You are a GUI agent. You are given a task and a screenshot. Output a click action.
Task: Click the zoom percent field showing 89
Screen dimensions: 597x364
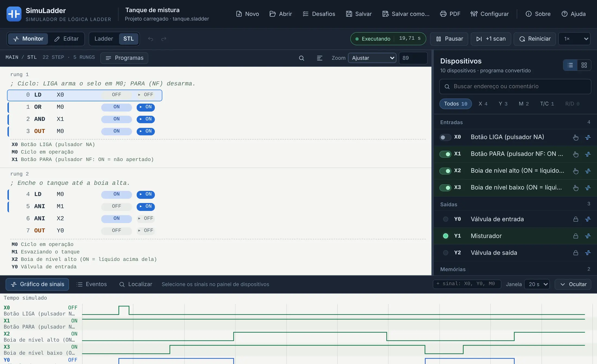pyautogui.click(x=413, y=58)
